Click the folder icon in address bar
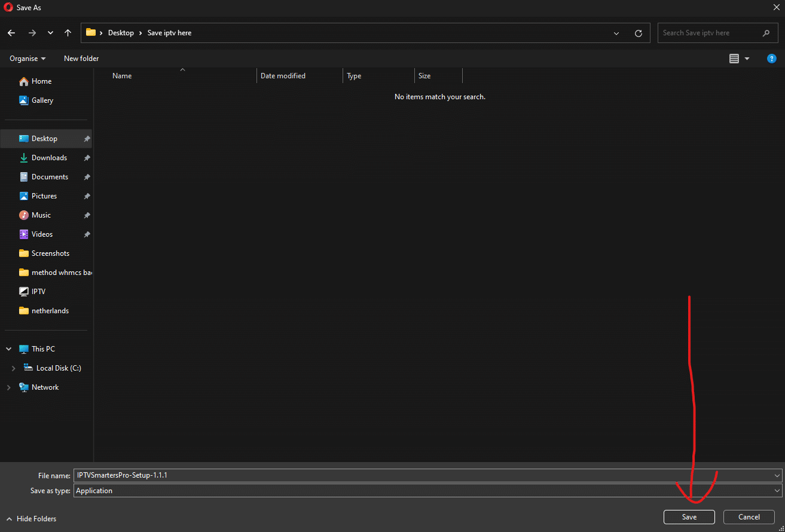 tap(91, 33)
